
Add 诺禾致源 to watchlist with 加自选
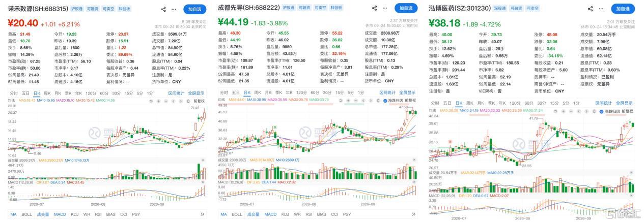click(195, 9)
